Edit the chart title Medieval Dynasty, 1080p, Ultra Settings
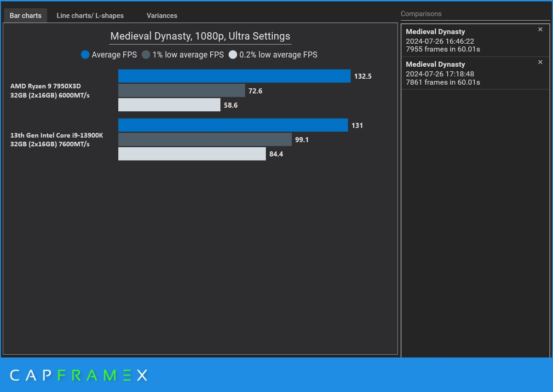 (200, 36)
